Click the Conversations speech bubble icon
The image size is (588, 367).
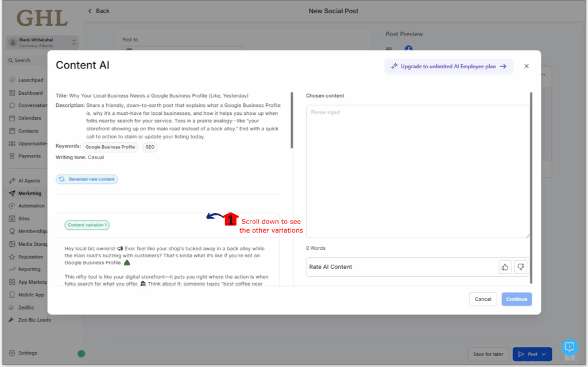(12, 106)
